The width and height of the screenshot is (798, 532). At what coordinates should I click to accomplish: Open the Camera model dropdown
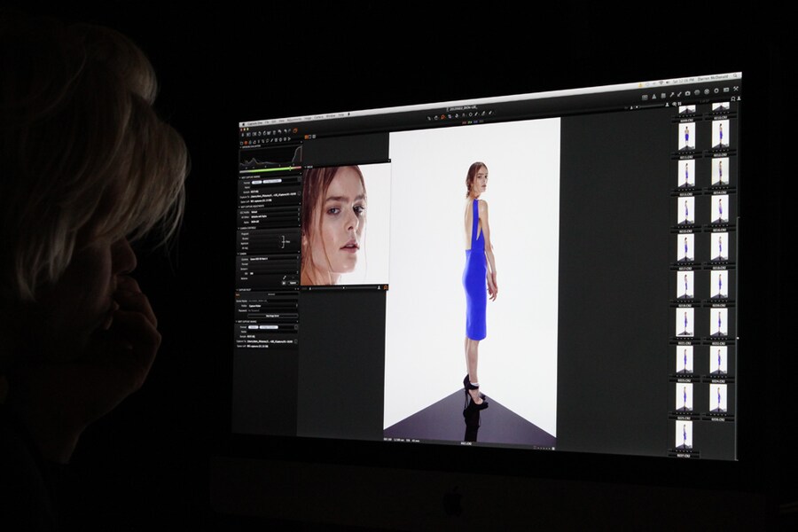(274, 259)
